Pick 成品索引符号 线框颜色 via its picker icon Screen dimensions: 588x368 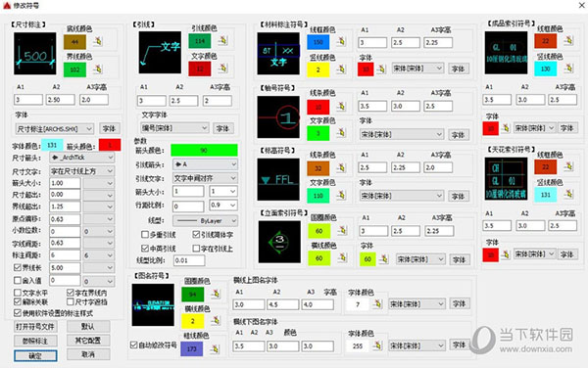coord(568,40)
